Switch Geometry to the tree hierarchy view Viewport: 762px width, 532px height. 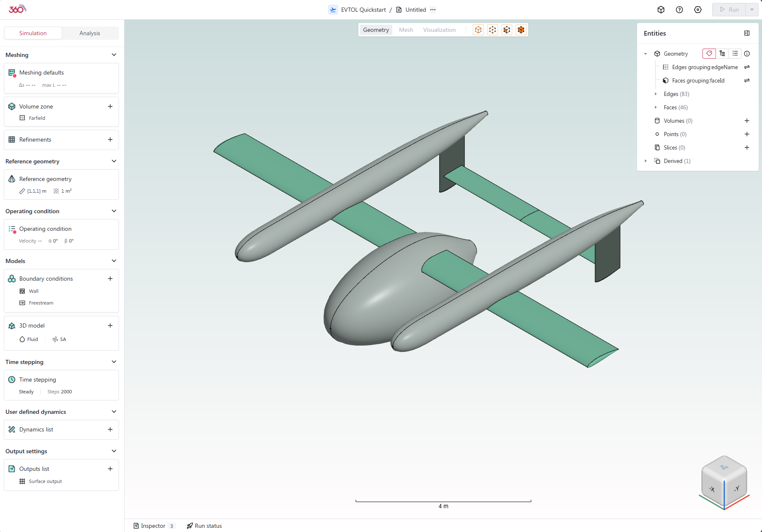click(x=722, y=54)
